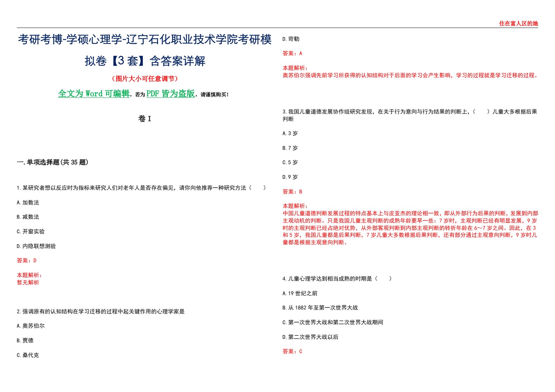Select option B.贾德

25,341
